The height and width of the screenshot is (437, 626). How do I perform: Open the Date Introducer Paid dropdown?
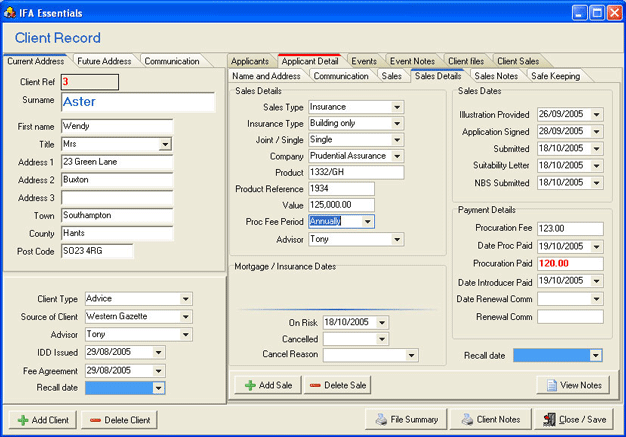point(596,281)
